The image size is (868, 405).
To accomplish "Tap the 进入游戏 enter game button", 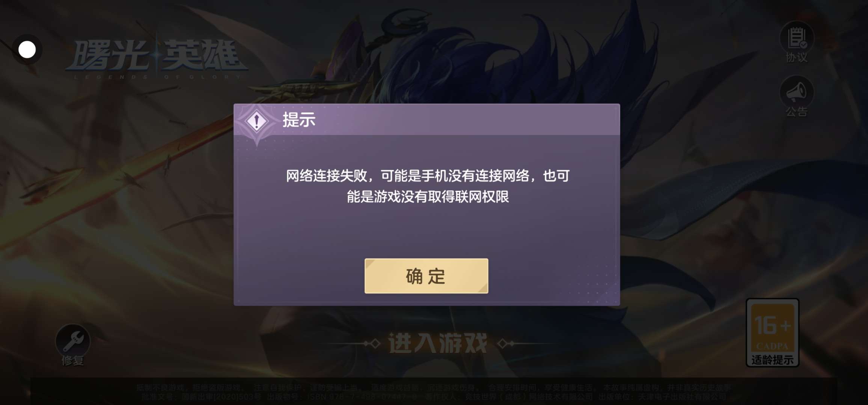I will pos(438,343).
